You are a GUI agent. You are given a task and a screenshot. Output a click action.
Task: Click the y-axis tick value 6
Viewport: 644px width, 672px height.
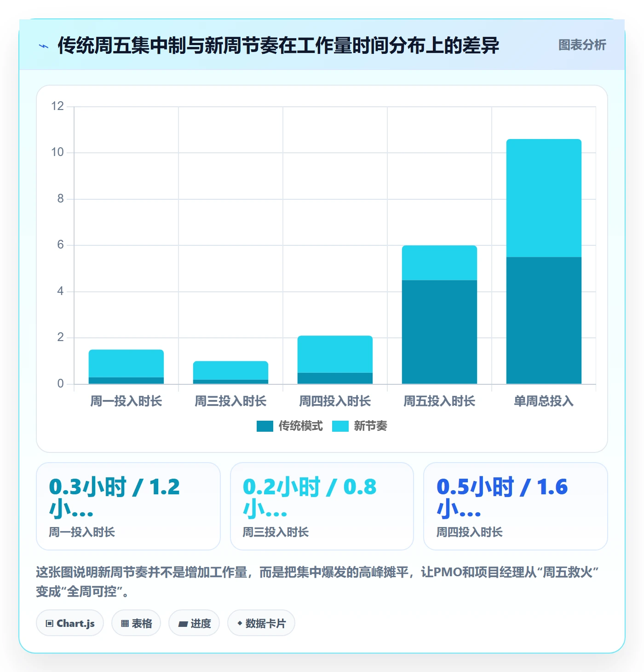point(60,245)
